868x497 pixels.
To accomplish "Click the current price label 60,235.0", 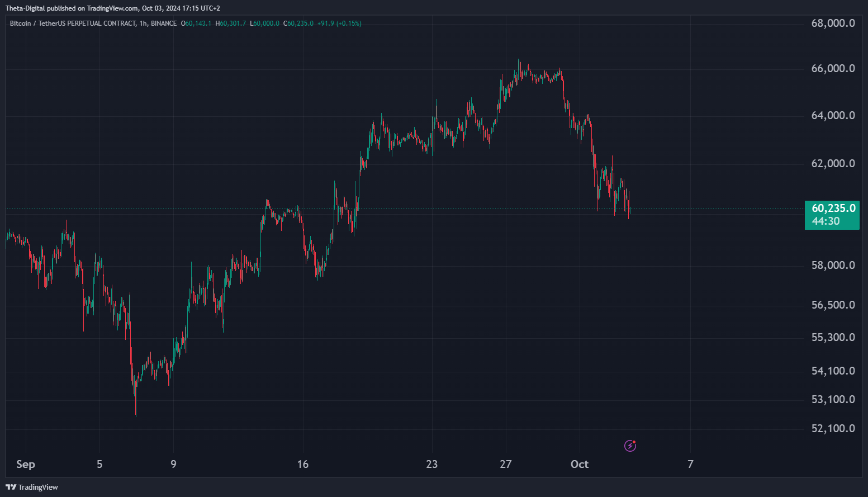I will (x=833, y=209).
